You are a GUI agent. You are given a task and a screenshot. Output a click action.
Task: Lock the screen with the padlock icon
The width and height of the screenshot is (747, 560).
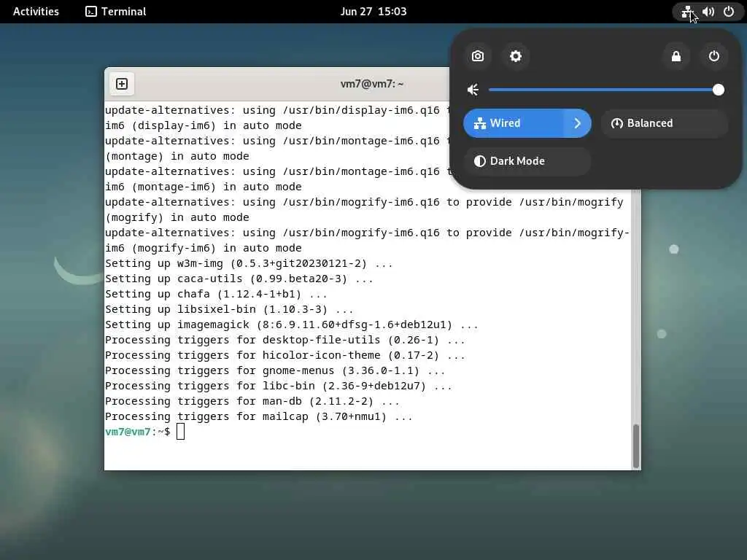(676, 56)
